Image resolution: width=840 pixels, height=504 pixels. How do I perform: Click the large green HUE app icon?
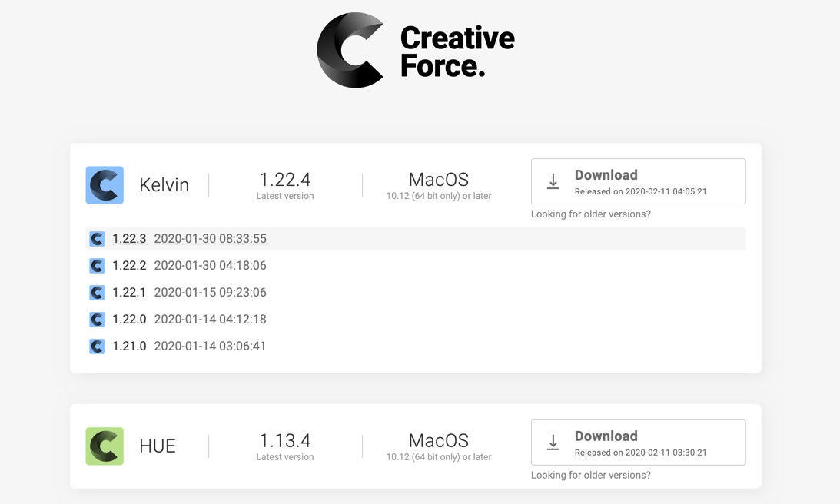[105, 446]
